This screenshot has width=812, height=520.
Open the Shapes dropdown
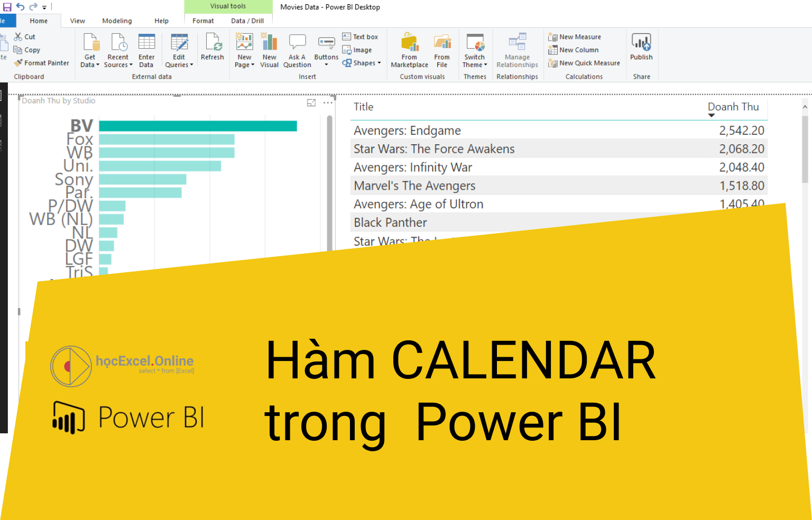coord(362,63)
